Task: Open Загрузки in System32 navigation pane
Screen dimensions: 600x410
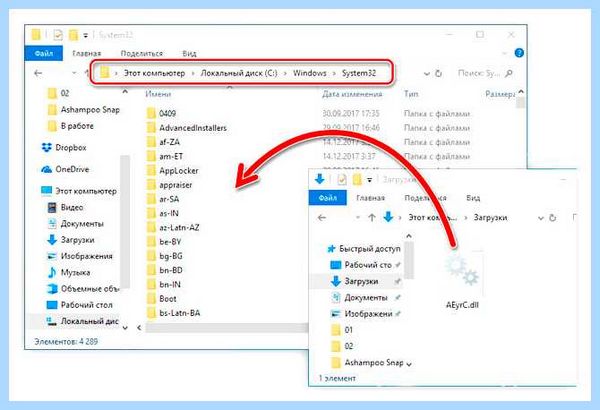Action: point(70,240)
